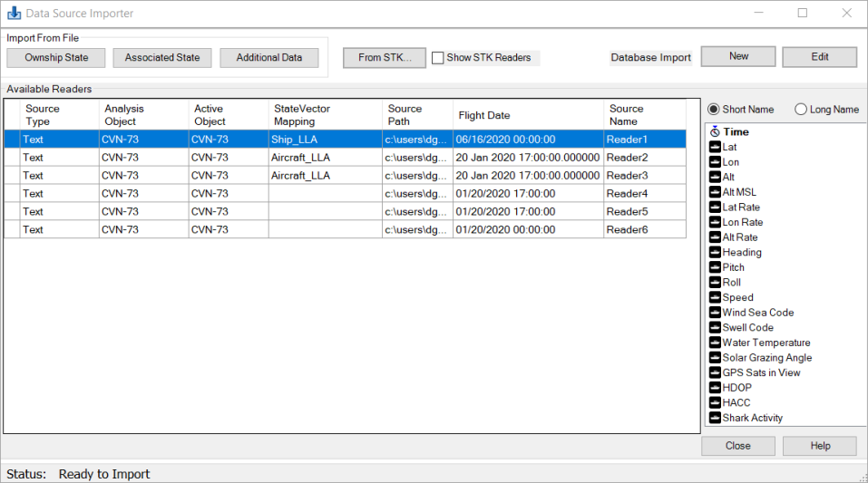Click the StateVector Mapping column header
The width and height of the screenshot is (868, 483).
pos(325,115)
